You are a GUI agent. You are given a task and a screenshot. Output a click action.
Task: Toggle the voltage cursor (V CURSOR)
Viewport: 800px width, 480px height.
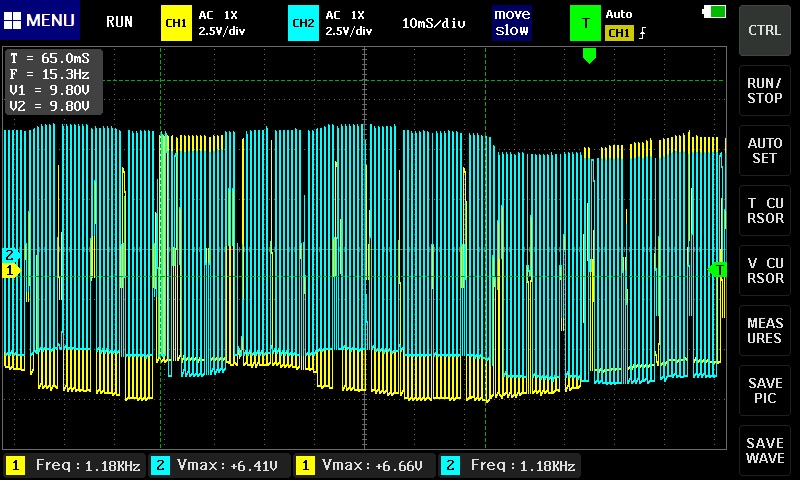[765, 270]
